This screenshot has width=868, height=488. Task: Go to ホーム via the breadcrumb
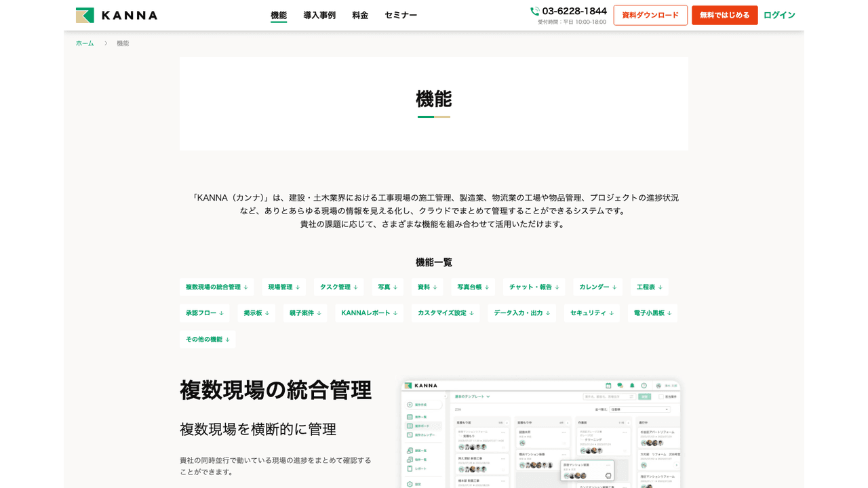[x=85, y=43]
